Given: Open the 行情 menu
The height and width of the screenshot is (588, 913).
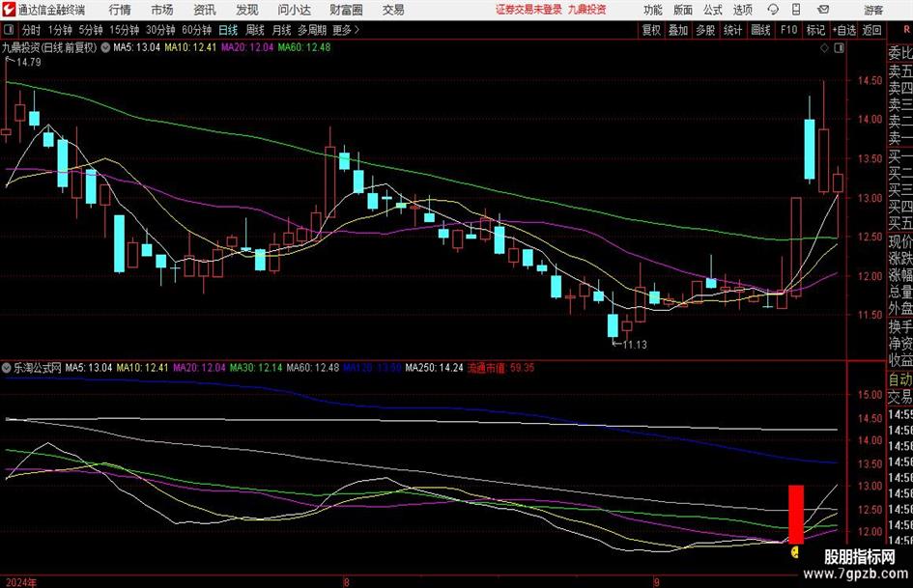Looking at the screenshot, I should point(120,10).
